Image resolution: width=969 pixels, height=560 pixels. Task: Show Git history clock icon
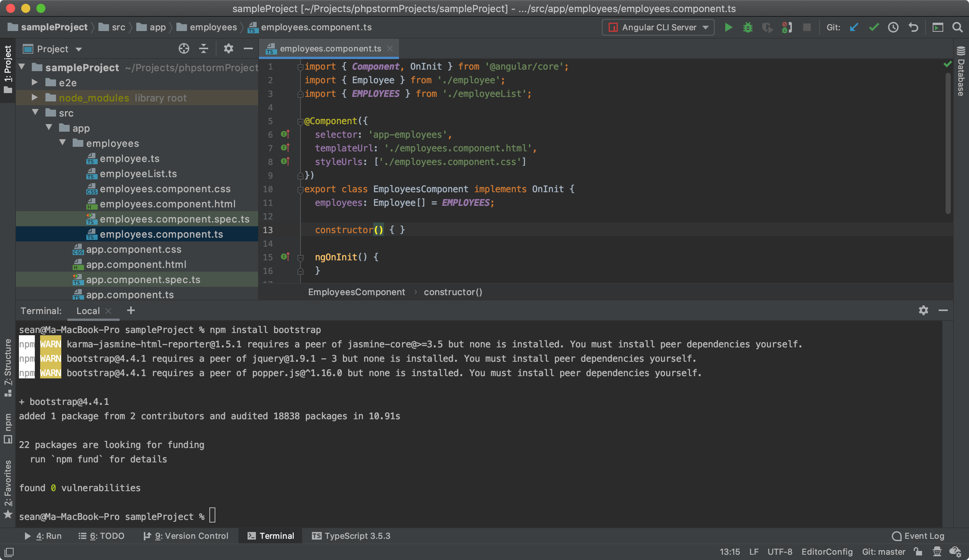click(x=893, y=27)
